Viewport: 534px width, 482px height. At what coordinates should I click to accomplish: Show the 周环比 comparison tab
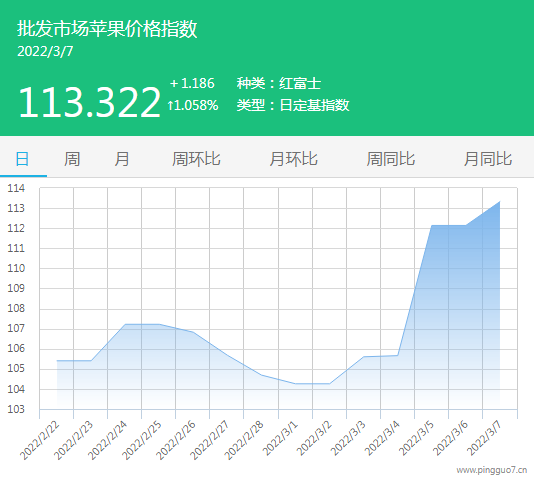pyautogui.click(x=196, y=159)
